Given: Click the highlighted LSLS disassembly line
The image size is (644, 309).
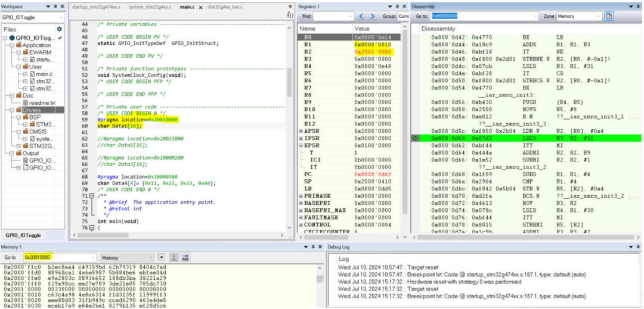Looking at the screenshot, I should [x=527, y=139].
